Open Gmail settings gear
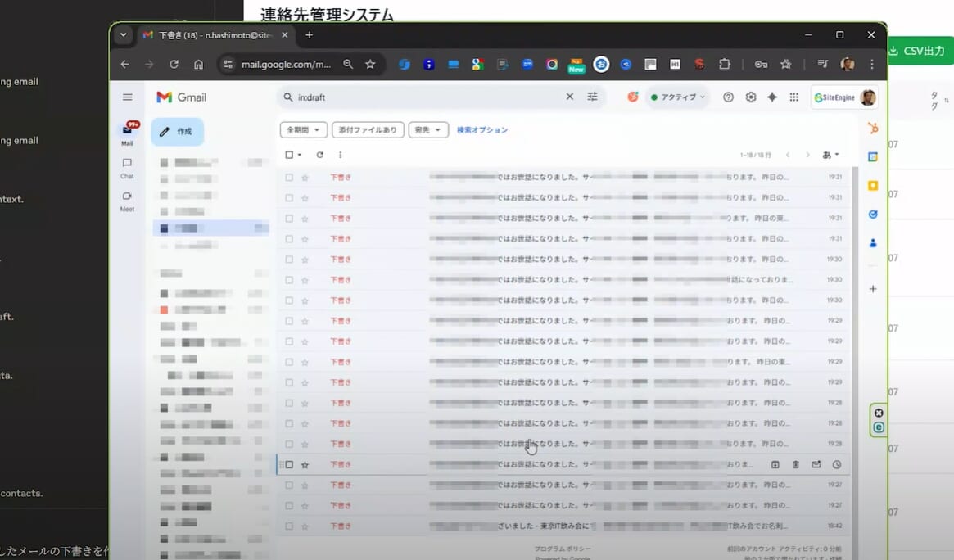The width and height of the screenshot is (954, 560). click(x=751, y=97)
